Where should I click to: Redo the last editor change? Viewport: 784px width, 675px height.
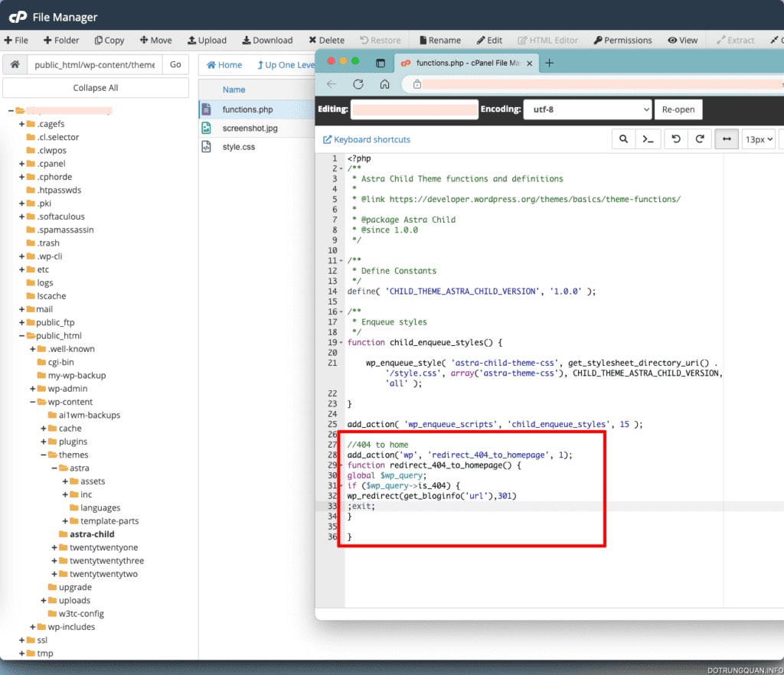(x=700, y=139)
